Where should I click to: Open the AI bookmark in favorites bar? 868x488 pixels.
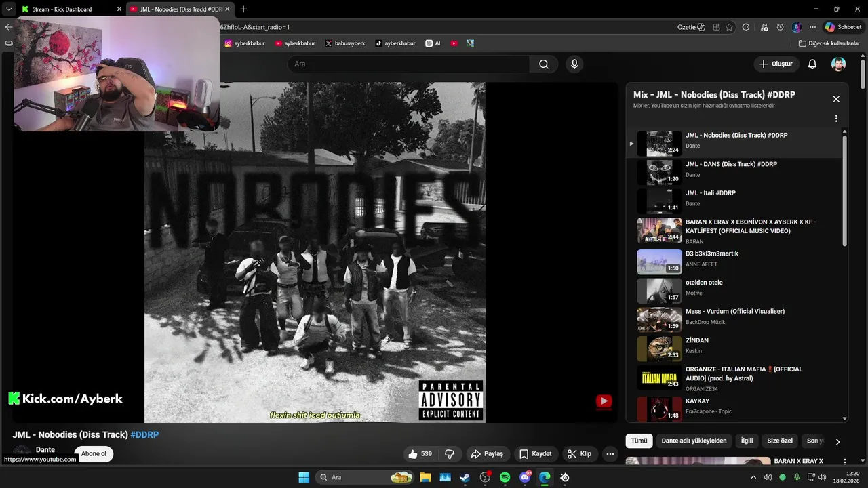[x=433, y=43]
